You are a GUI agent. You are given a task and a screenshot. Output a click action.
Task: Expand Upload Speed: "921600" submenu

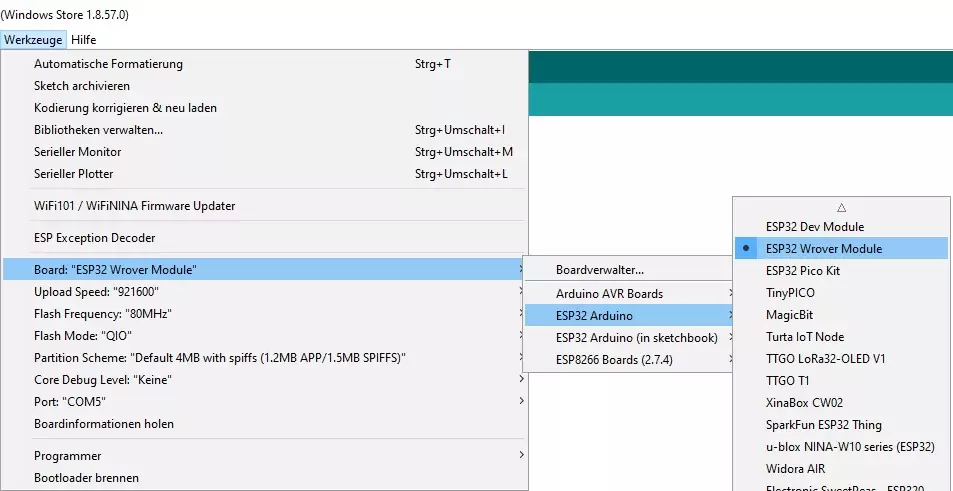(x=265, y=292)
